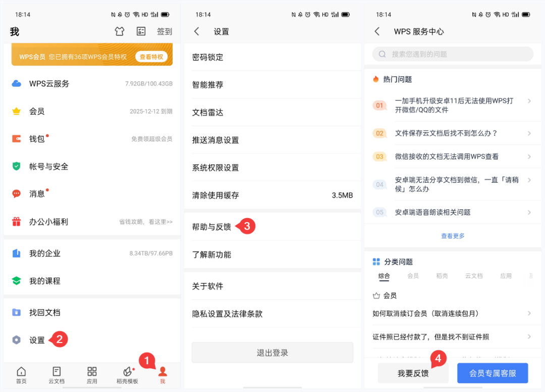
Task: Go back from the 设置 screen
Action: click(197, 31)
